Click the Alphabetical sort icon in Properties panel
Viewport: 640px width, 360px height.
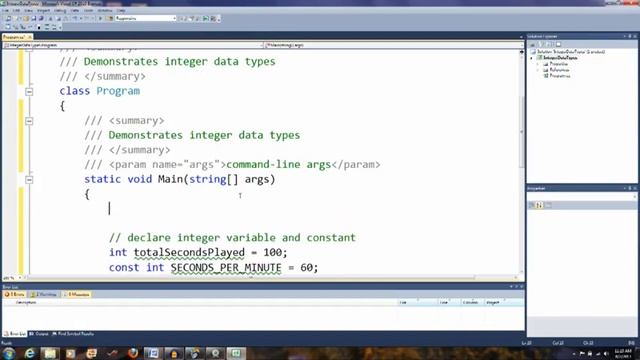540,205
